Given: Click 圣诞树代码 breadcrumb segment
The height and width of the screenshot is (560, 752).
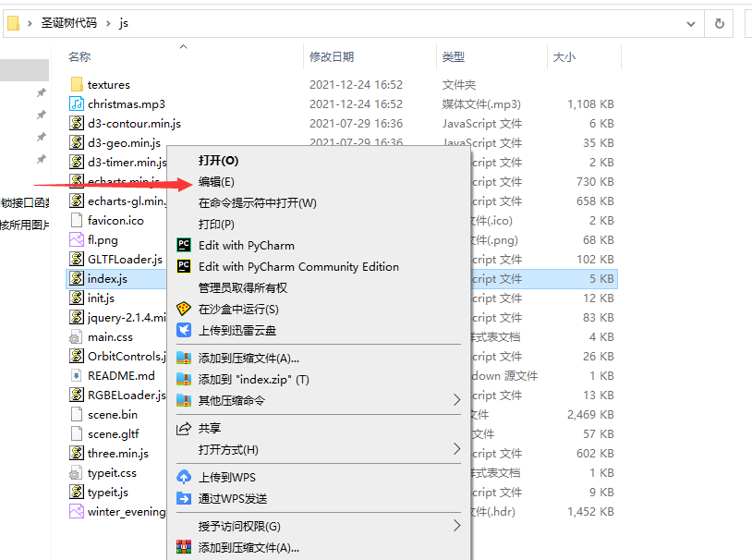Looking at the screenshot, I should pos(68,22).
